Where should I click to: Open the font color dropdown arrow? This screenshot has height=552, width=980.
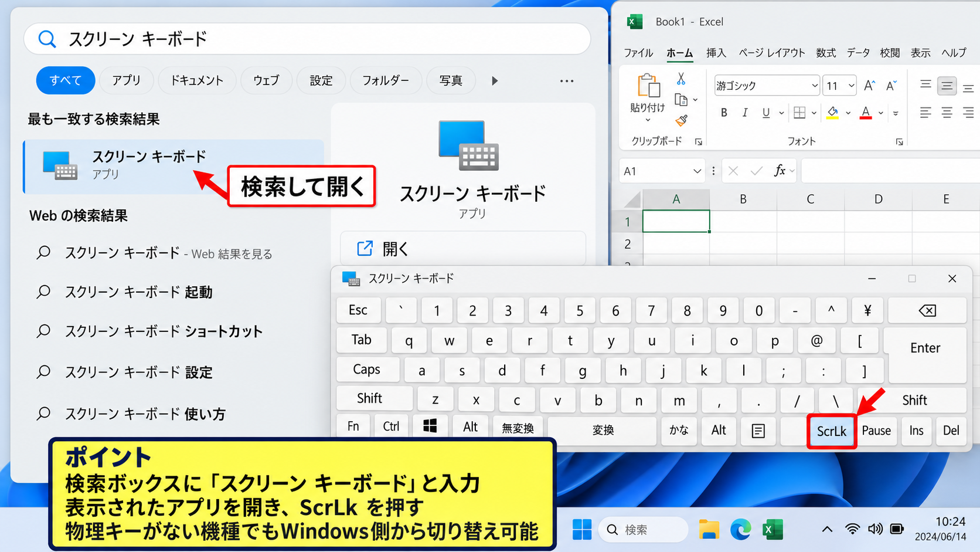pyautogui.click(x=880, y=113)
